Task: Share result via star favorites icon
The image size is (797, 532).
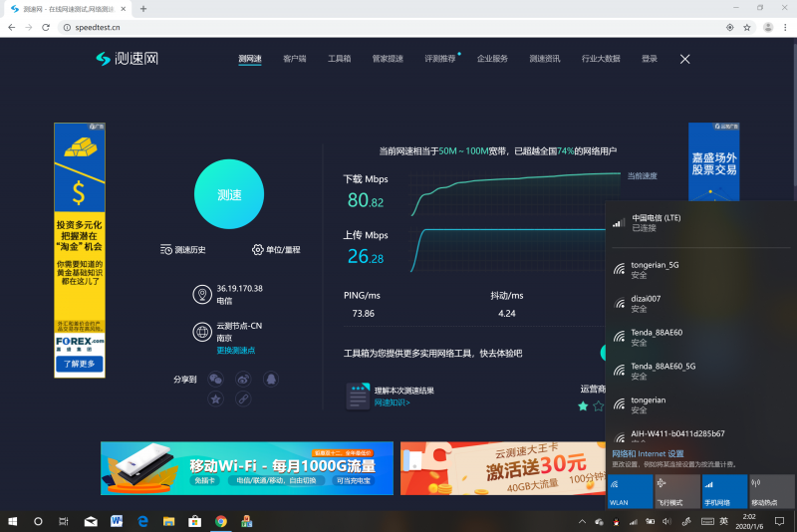Action: tap(215, 399)
